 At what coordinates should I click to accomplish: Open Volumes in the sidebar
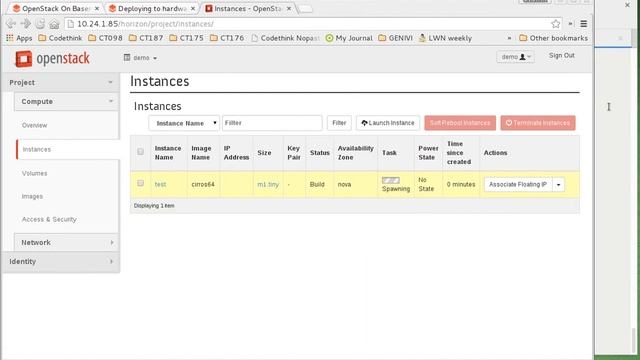click(34, 173)
